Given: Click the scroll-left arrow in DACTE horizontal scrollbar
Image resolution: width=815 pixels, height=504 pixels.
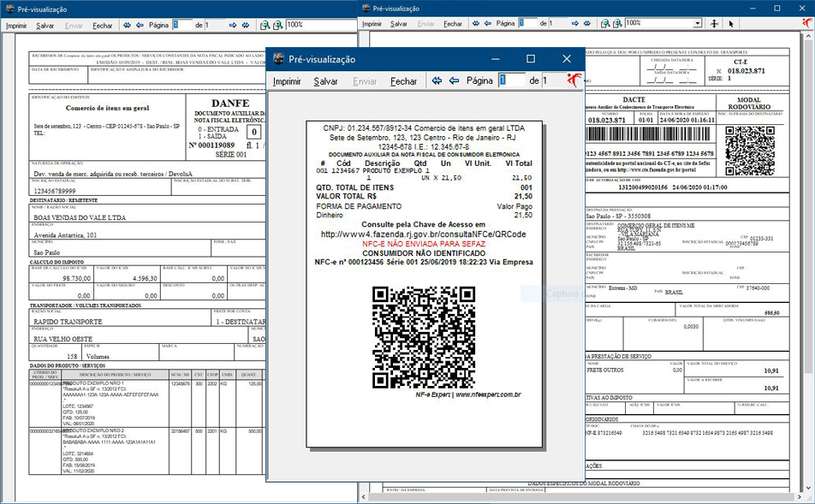Looking at the screenshot, I should click(x=364, y=497).
